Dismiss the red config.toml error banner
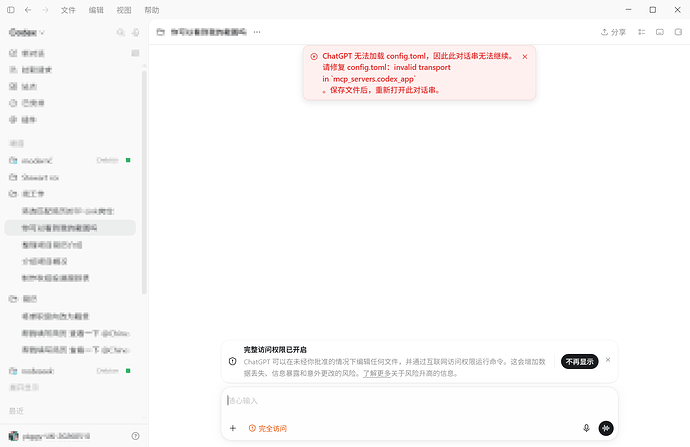The height and width of the screenshot is (447, 690). pyautogui.click(x=525, y=56)
